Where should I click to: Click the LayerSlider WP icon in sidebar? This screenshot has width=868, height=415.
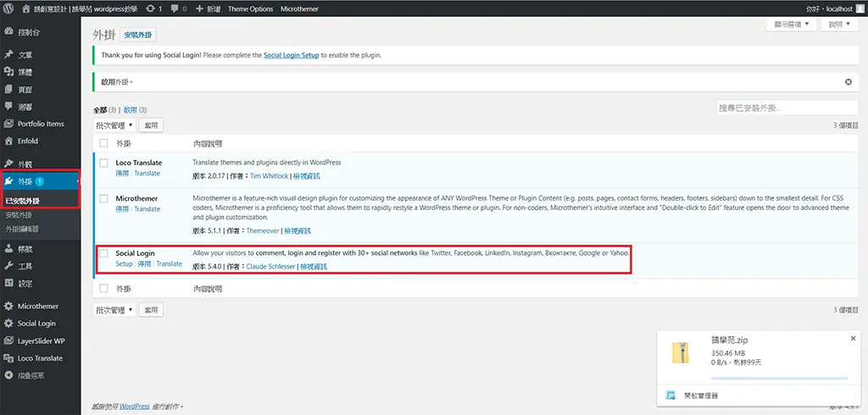(8, 340)
